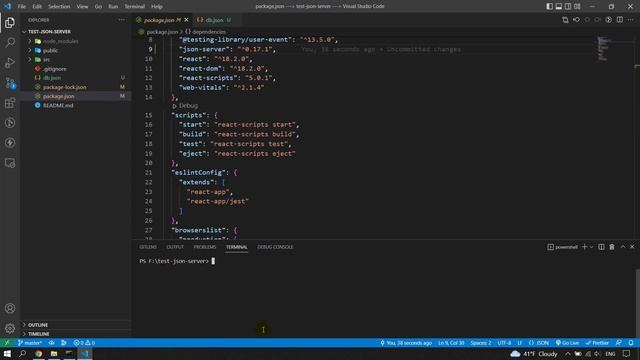
Task: Open the Manage gear menu
Action: click(10, 328)
